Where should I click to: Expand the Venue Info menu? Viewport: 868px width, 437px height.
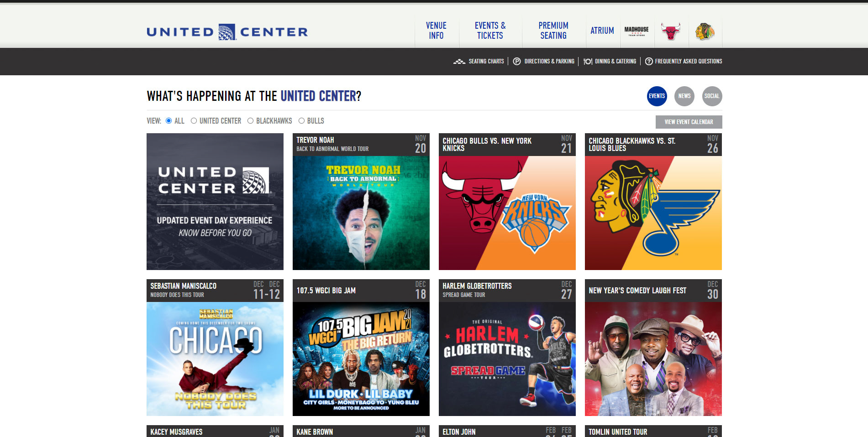[x=436, y=31]
